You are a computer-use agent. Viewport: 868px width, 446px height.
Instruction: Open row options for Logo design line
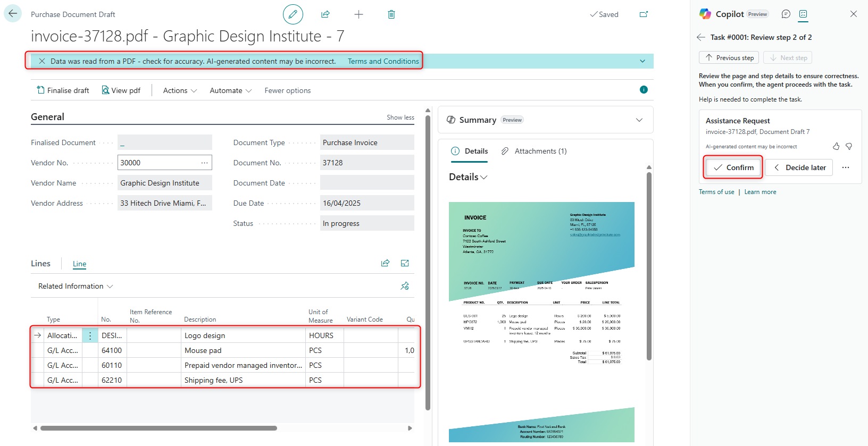[90, 335]
